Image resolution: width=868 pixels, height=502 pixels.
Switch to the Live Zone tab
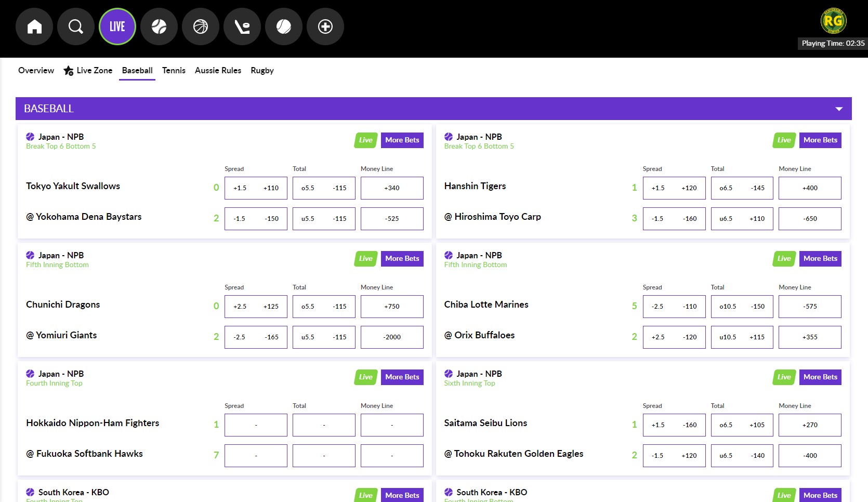[x=88, y=70]
